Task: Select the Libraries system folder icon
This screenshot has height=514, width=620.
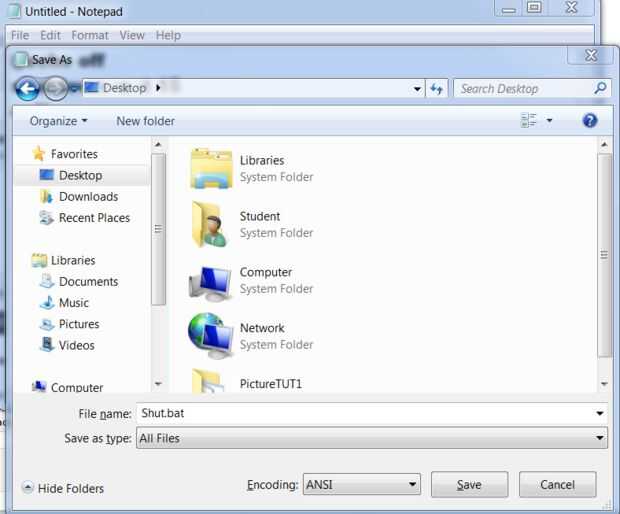Action: click(x=211, y=169)
